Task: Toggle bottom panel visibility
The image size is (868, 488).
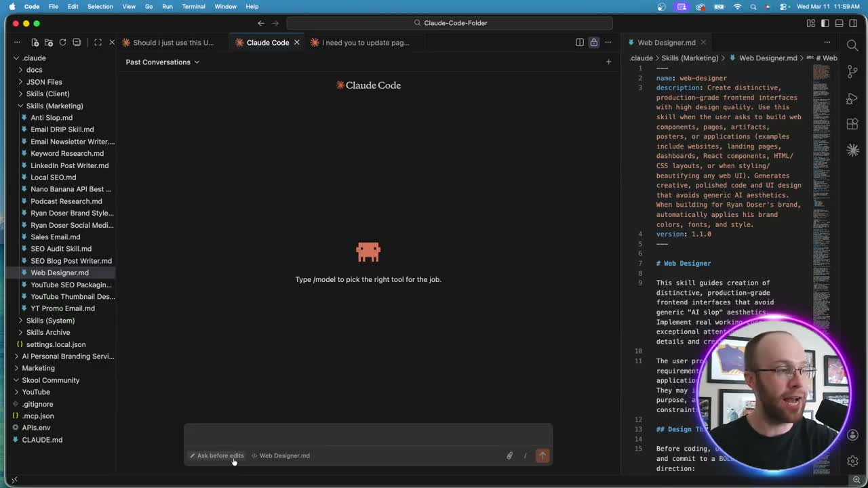Action: [840, 23]
